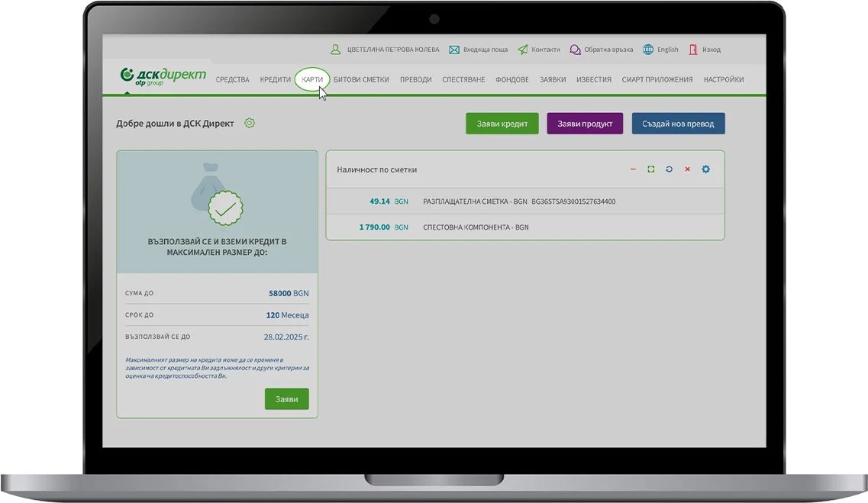The image size is (868, 503).
Task: Log out with the Изход link
Action: 712,50
